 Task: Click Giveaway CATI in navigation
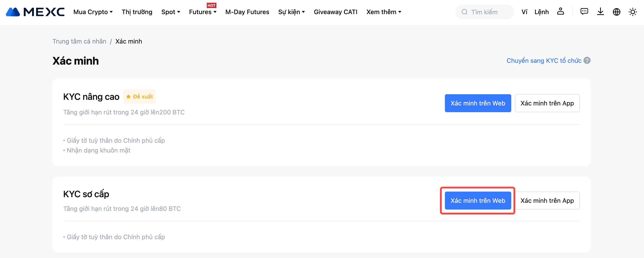coord(335,12)
